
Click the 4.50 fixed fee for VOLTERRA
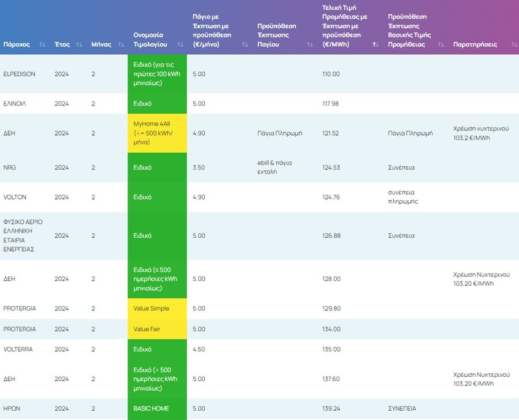tap(198, 349)
